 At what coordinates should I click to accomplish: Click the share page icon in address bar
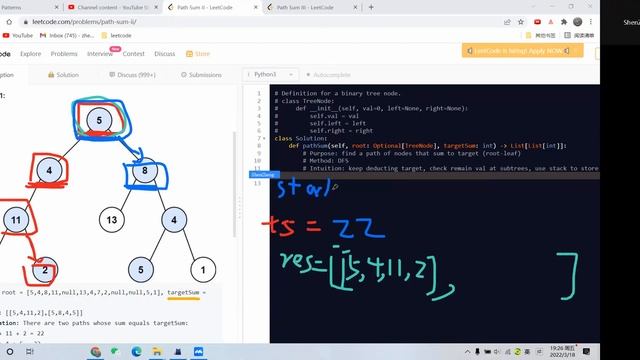[x=507, y=22]
